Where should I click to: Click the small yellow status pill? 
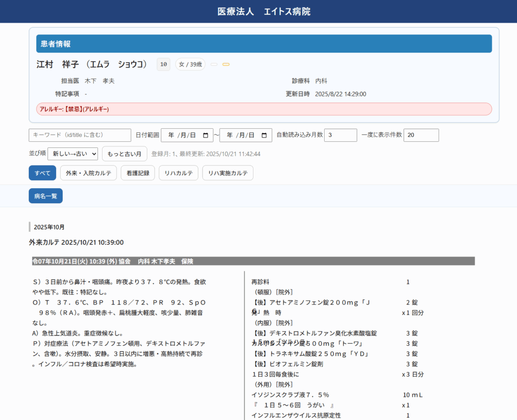pyautogui.click(x=226, y=65)
